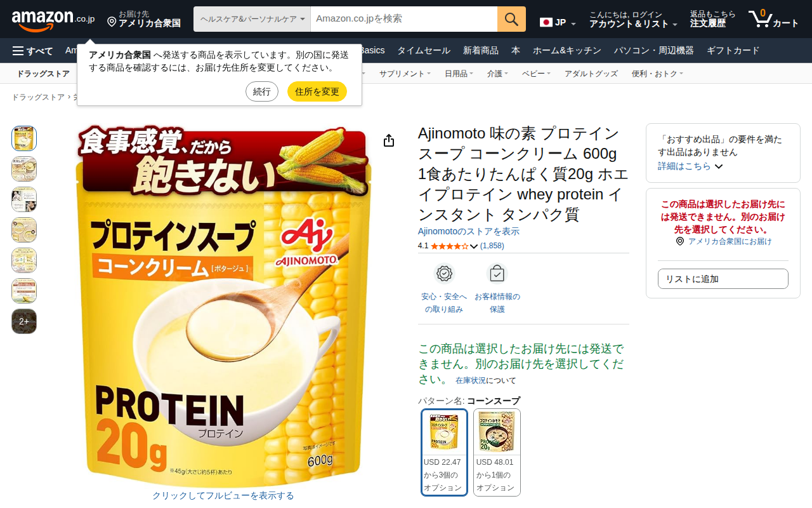Click the 安心・安全への取り組み badge icon
The height and width of the screenshot is (508, 812).
pos(444,274)
